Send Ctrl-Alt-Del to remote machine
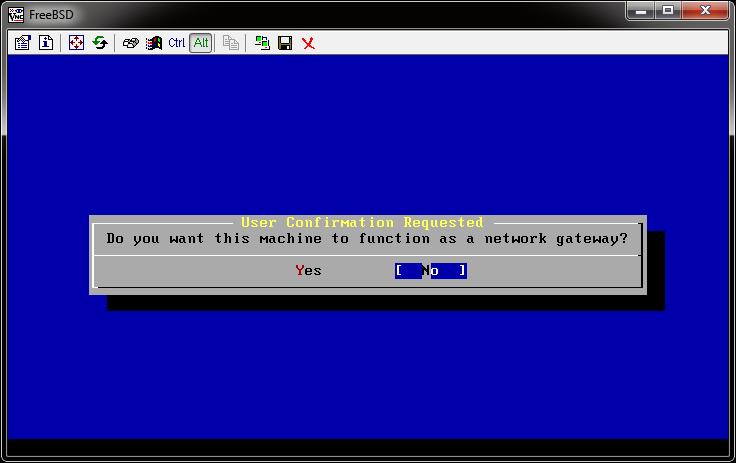Viewport: 736px width, 463px height. click(131, 43)
